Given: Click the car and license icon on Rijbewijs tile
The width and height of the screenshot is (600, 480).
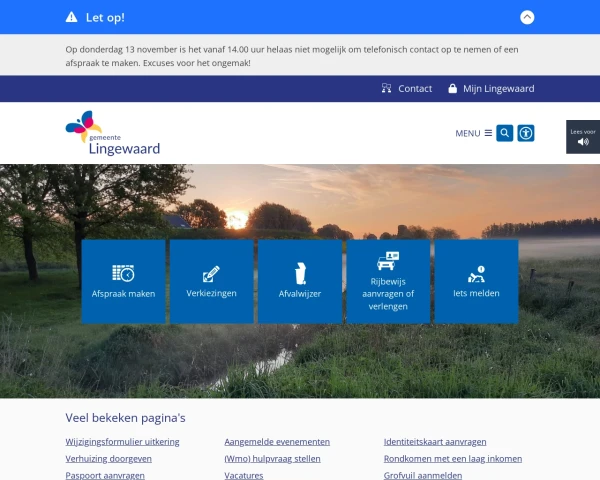Looking at the screenshot, I should 388,261.
